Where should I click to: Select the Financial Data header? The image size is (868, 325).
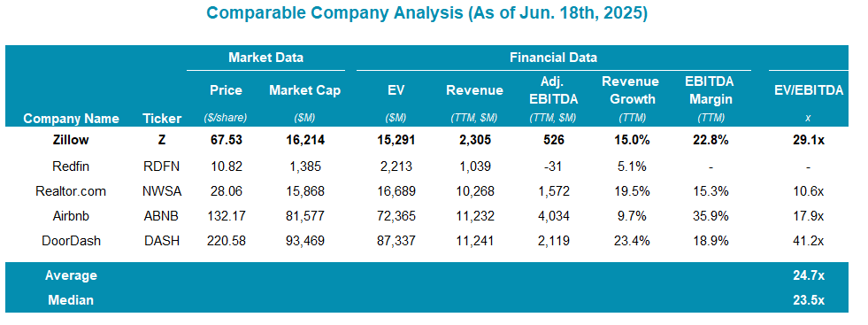tap(553, 57)
